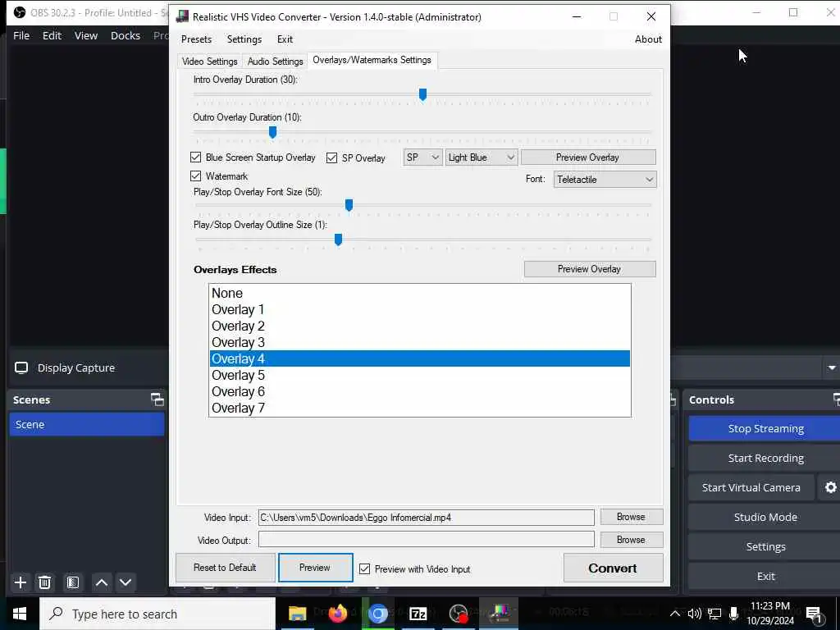Click the empty Video Output field
This screenshot has width=840, height=630.
pos(427,540)
